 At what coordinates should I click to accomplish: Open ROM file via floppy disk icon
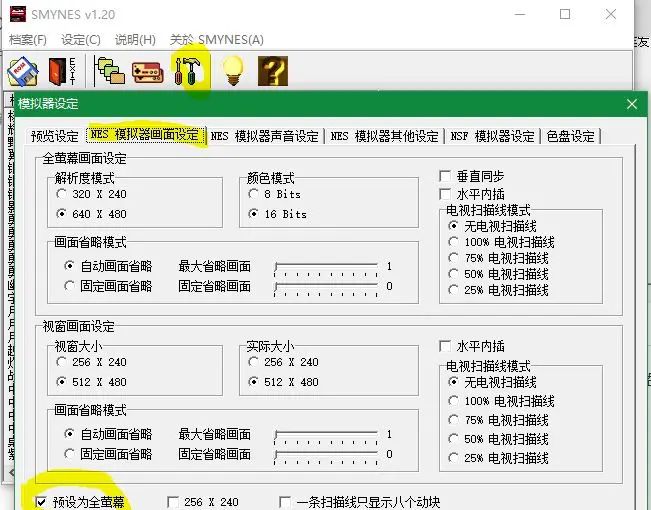tap(22, 72)
